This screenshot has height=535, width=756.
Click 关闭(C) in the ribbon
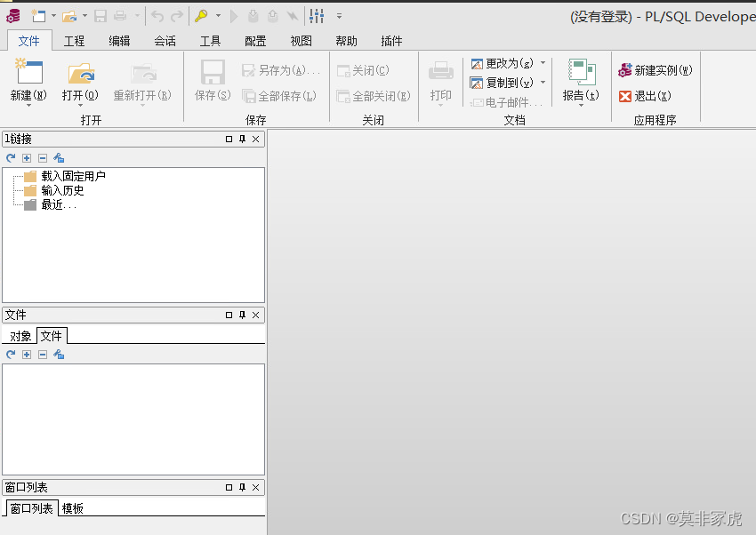[364, 70]
